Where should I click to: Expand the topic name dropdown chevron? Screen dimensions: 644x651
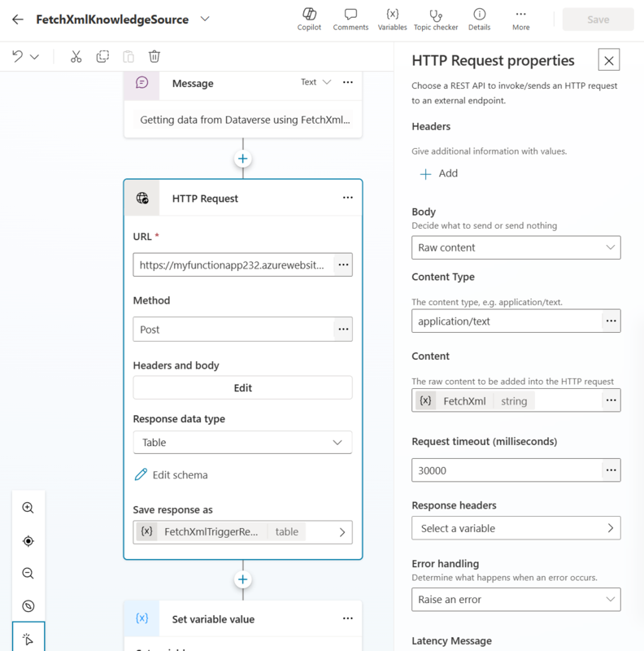205,20
